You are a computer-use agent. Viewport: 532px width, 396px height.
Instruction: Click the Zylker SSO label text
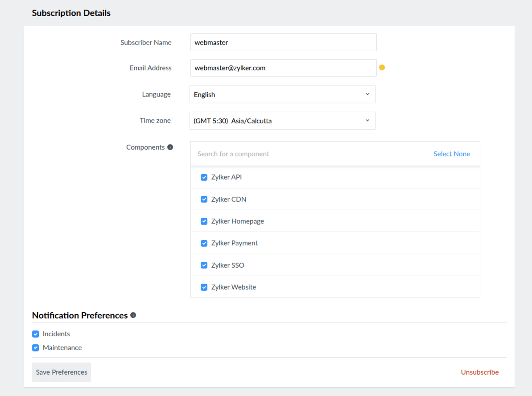228,265
